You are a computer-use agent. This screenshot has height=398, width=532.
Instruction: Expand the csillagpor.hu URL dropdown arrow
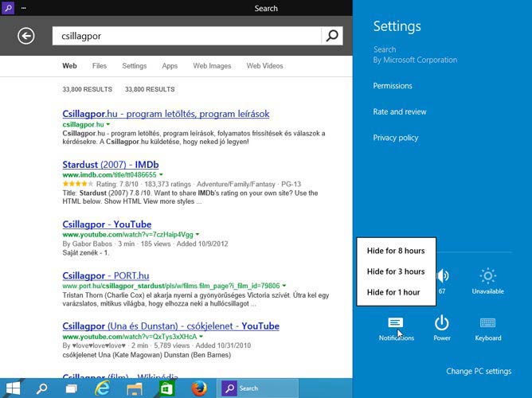[108, 124]
